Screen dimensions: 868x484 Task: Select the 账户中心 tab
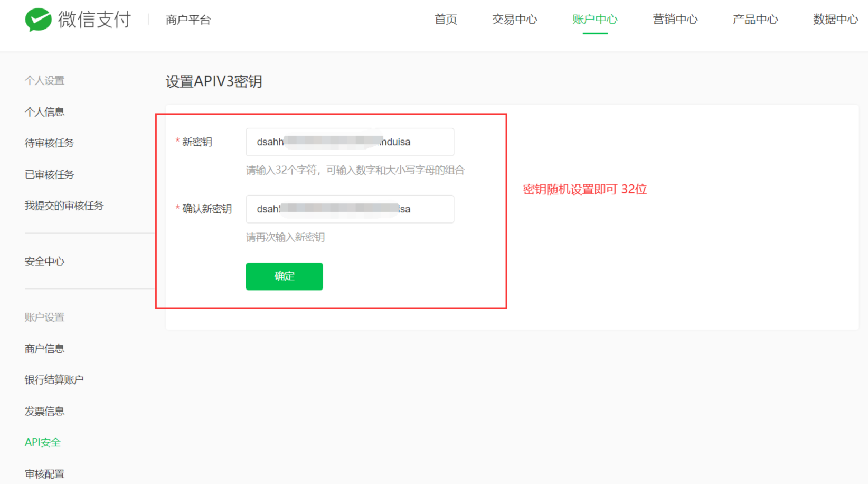tap(595, 20)
